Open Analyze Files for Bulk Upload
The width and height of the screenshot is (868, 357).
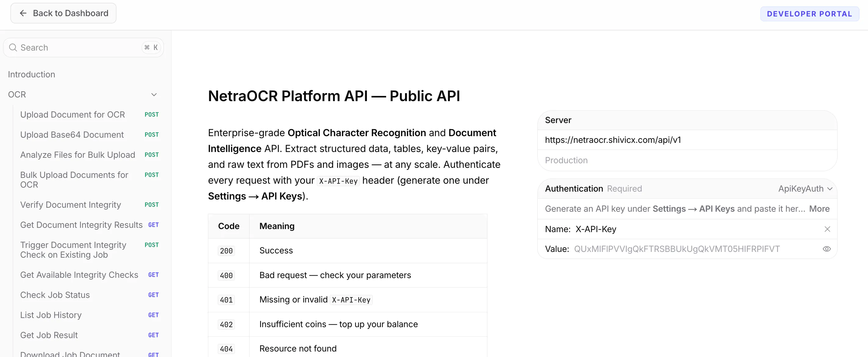[89, 155]
